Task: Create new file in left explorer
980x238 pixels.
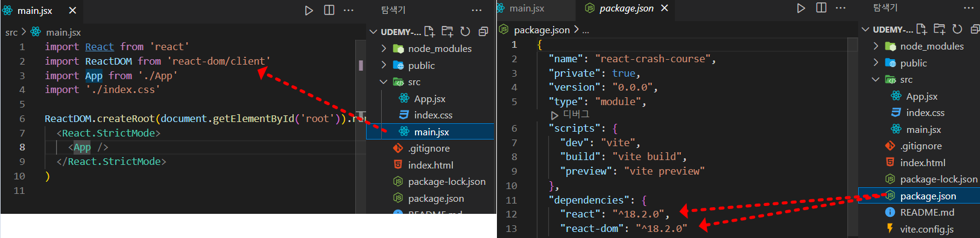Action: (x=429, y=31)
